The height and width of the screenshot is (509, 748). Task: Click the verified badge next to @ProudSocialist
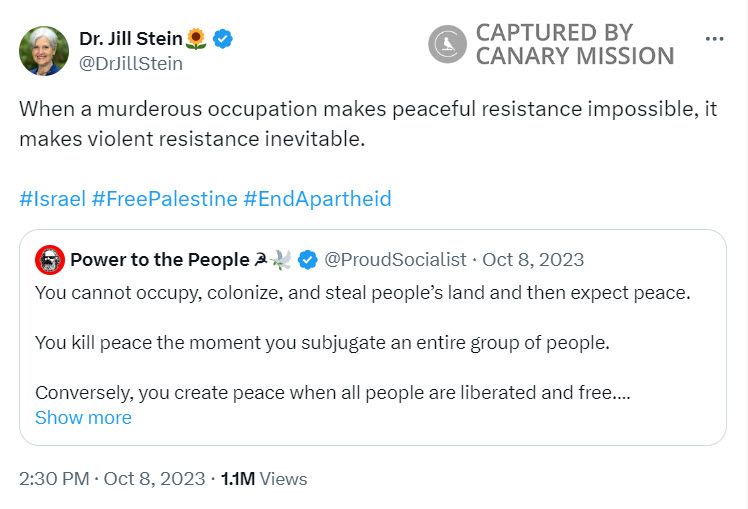pos(308,260)
